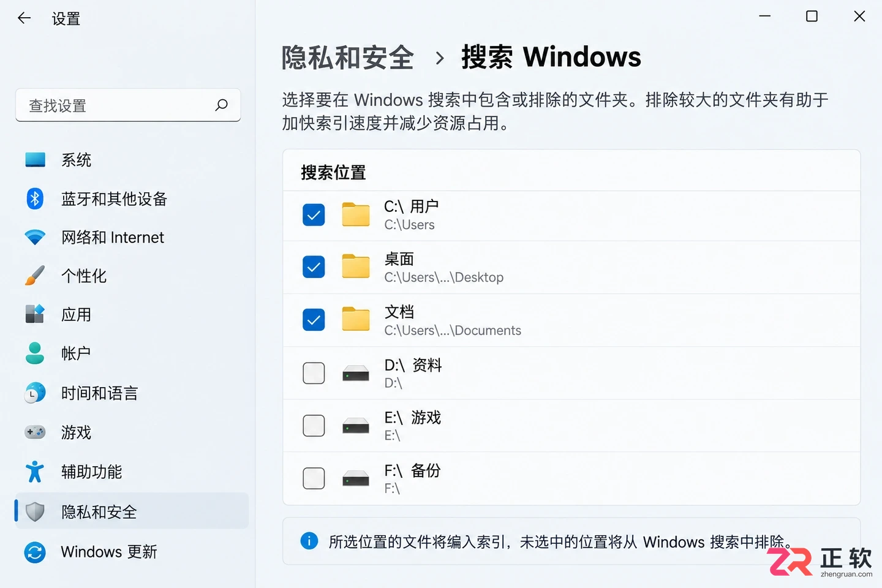
Task: Click the 查找设置 search field
Action: click(128, 105)
